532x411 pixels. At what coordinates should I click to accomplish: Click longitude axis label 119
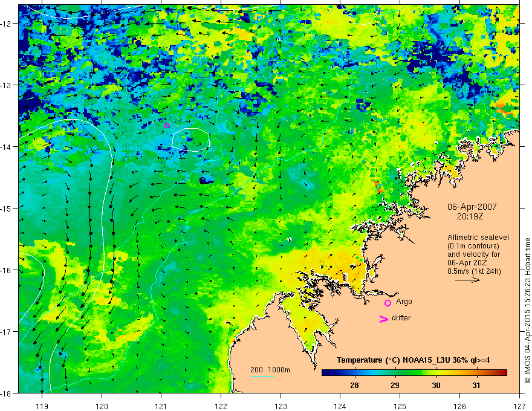click(42, 406)
